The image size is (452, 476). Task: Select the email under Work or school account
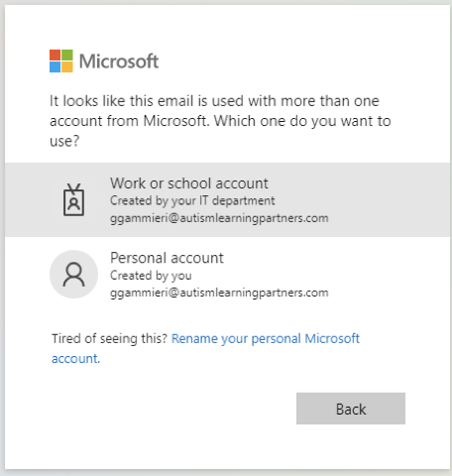pos(219,218)
